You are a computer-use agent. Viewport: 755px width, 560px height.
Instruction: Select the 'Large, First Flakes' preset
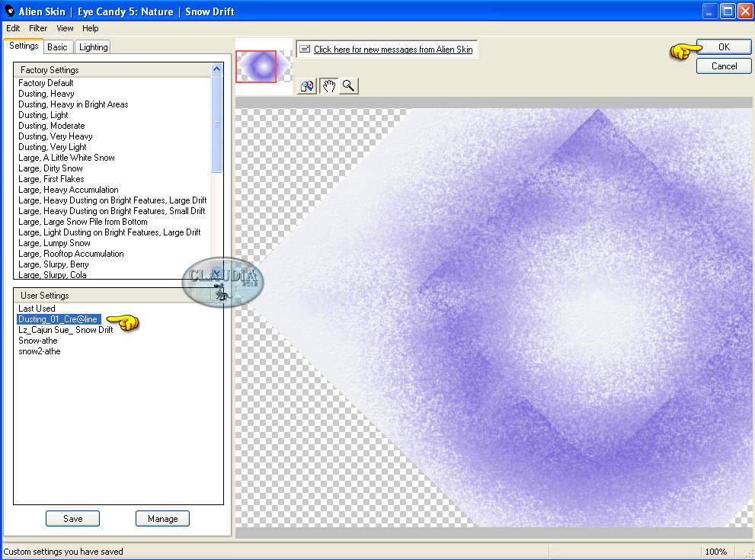click(51, 178)
